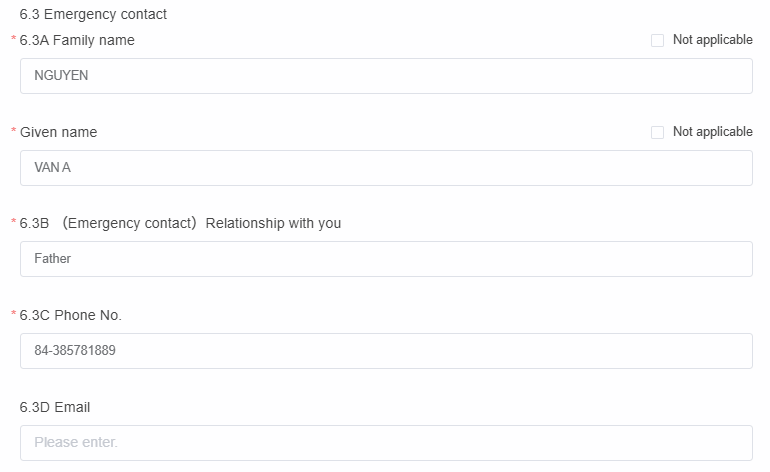Click the 6.3 Emergency contact section heading
The width and height of the screenshot is (770, 472).
pos(94,15)
